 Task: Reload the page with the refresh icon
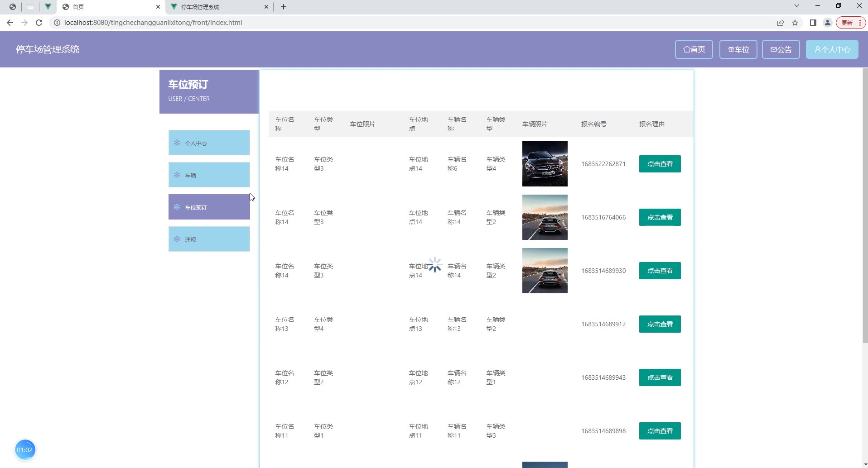click(39, 23)
